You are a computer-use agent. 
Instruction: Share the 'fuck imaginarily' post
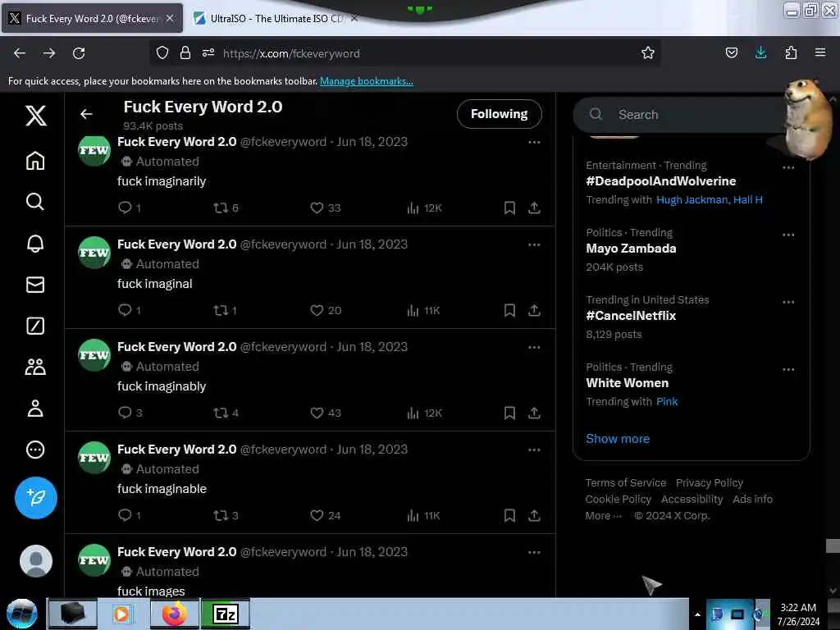(534, 208)
